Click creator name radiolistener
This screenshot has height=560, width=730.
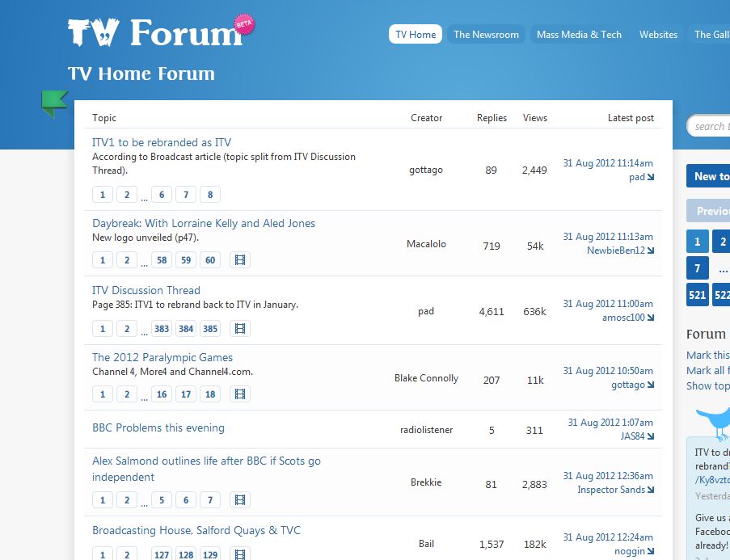click(427, 430)
